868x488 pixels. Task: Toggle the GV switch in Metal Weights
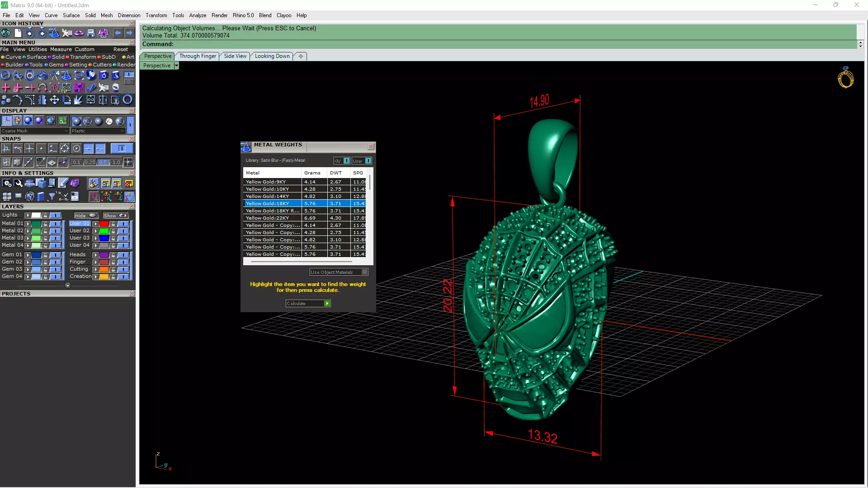(346, 161)
